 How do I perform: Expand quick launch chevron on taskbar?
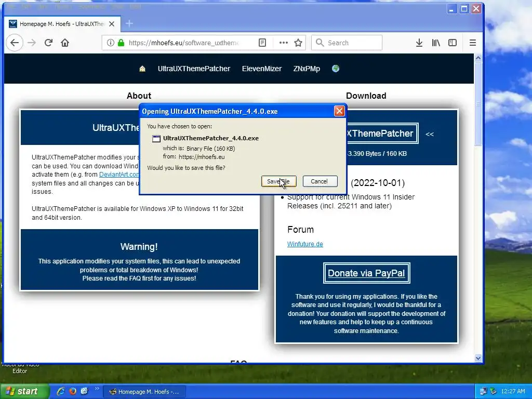click(97, 389)
